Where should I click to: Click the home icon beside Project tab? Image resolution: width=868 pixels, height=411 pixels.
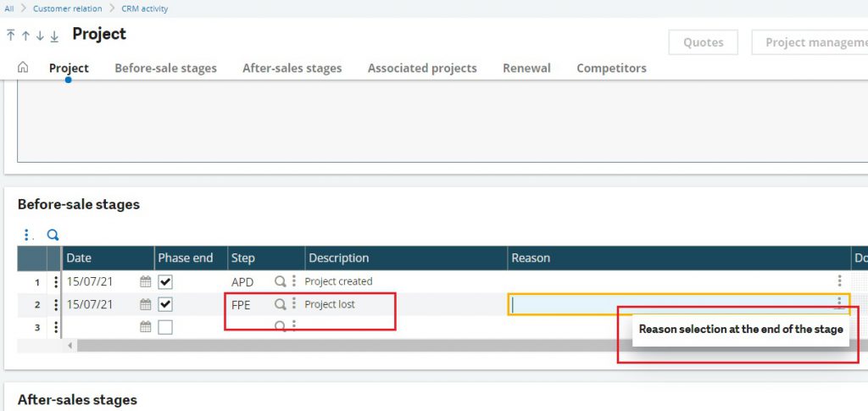click(x=23, y=68)
